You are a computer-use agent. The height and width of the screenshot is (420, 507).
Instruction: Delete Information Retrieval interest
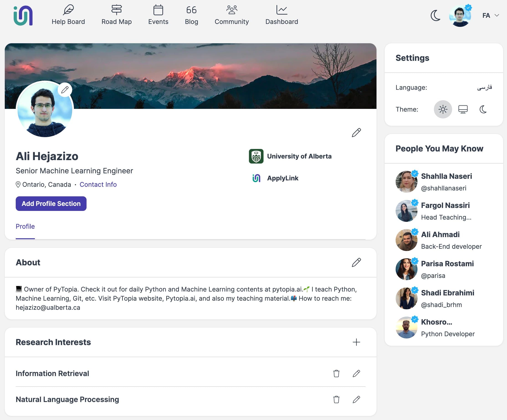point(336,373)
